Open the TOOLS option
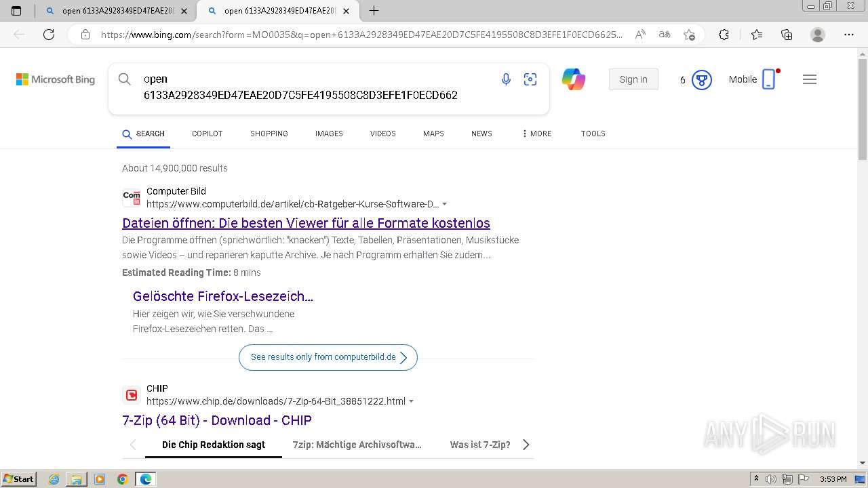868x488 pixels. pos(593,134)
